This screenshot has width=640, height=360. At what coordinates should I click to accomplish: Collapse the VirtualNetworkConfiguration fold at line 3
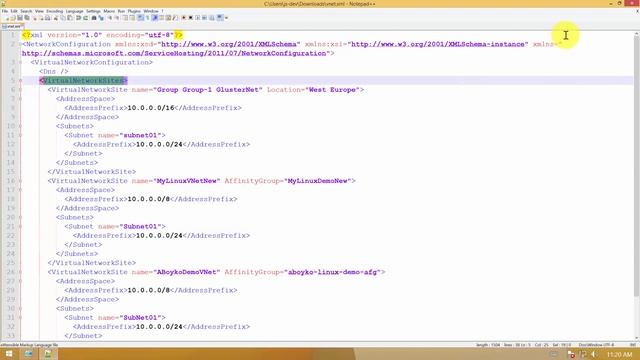tap(20, 62)
